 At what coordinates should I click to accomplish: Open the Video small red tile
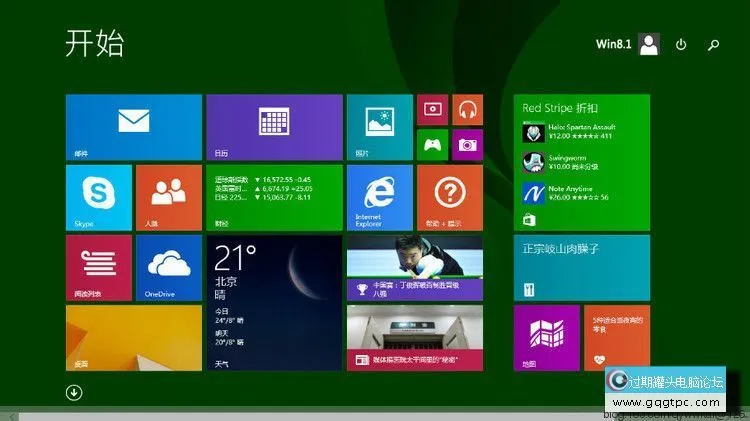(432, 110)
